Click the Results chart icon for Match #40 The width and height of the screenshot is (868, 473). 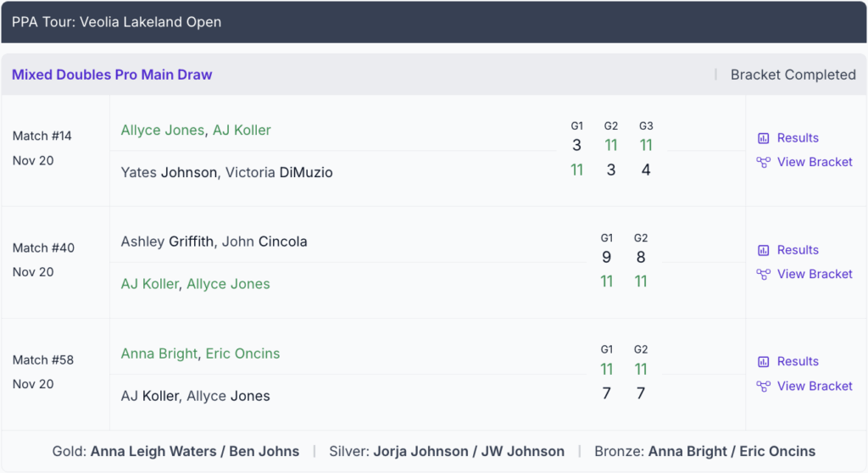coord(763,250)
